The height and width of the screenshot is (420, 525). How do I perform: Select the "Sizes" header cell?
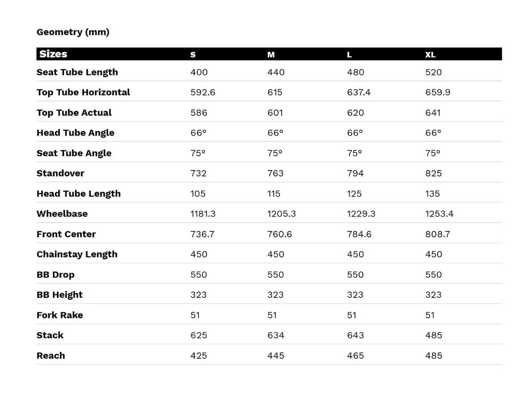[53, 54]
